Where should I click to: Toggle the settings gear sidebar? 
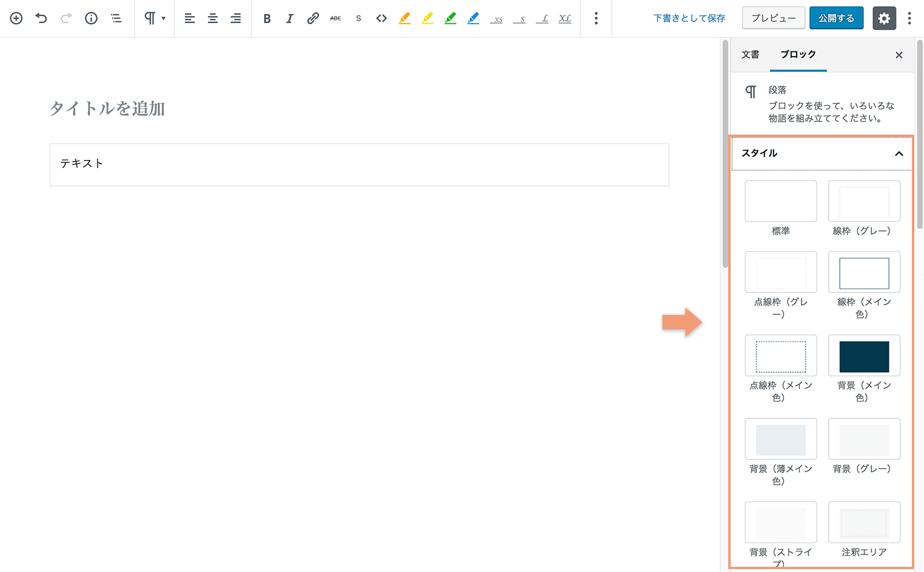[x=884, y=18]
